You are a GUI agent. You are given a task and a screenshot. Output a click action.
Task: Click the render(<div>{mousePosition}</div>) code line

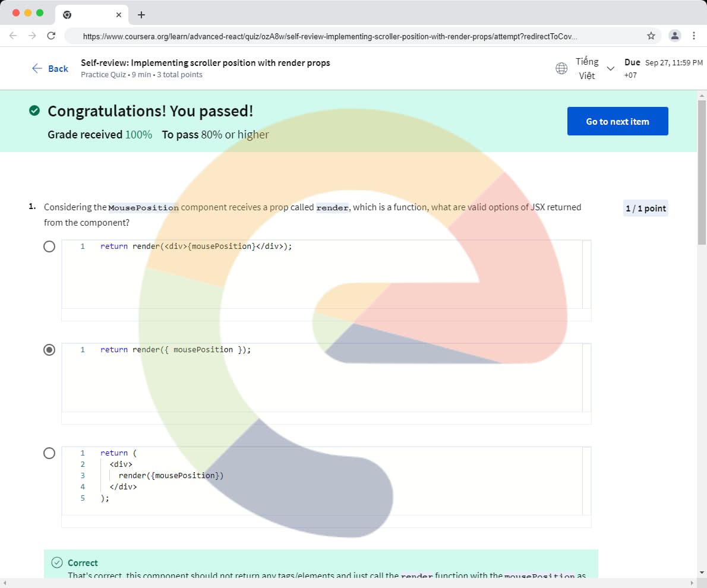(195, 246)
